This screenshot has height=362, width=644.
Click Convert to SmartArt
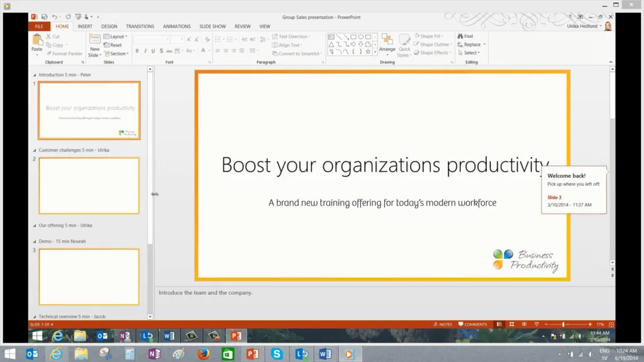297,54
